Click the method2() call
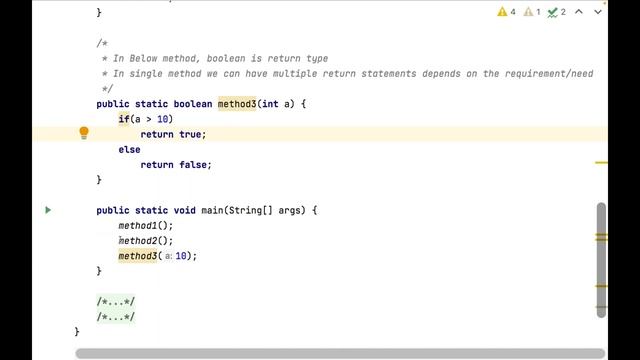 tap(146, 241)
